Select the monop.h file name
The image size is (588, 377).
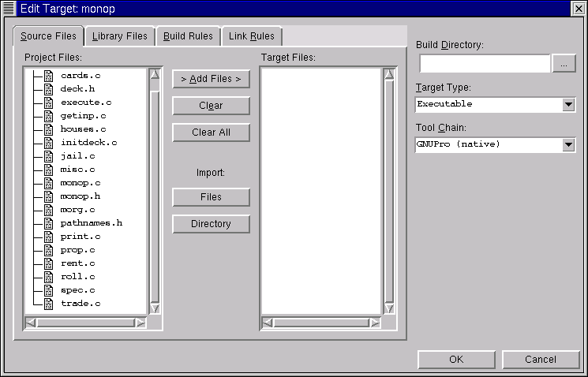(x=81, y=196)
